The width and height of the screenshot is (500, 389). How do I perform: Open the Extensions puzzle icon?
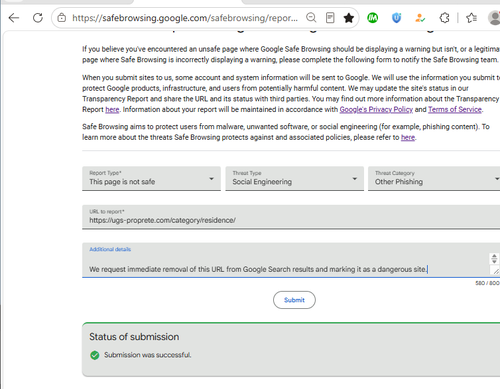(444, 18)
